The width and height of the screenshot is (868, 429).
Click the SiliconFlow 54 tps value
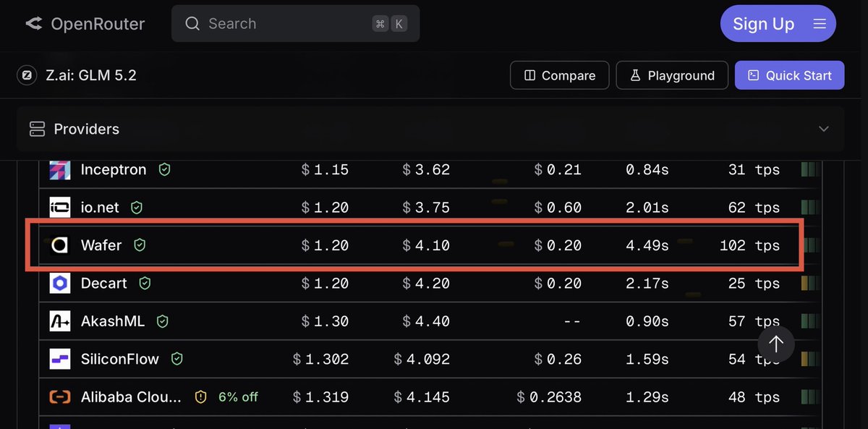pos(754,359)
